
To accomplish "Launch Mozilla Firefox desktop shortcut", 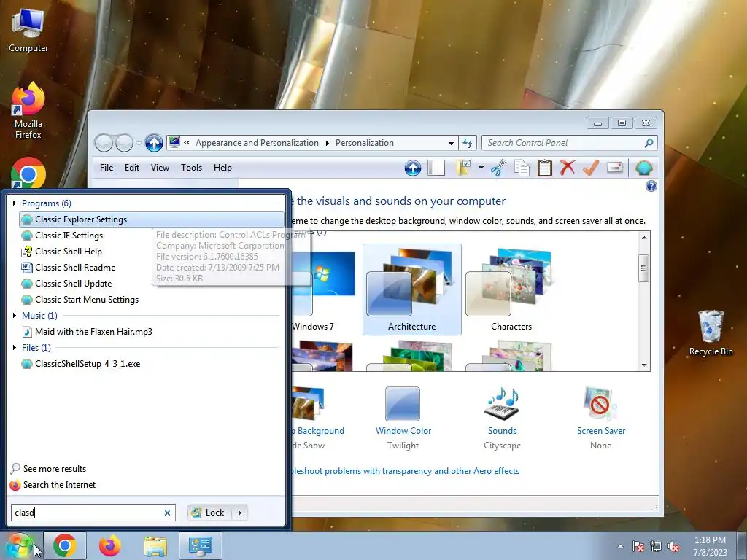I will [x=28, y=111].
